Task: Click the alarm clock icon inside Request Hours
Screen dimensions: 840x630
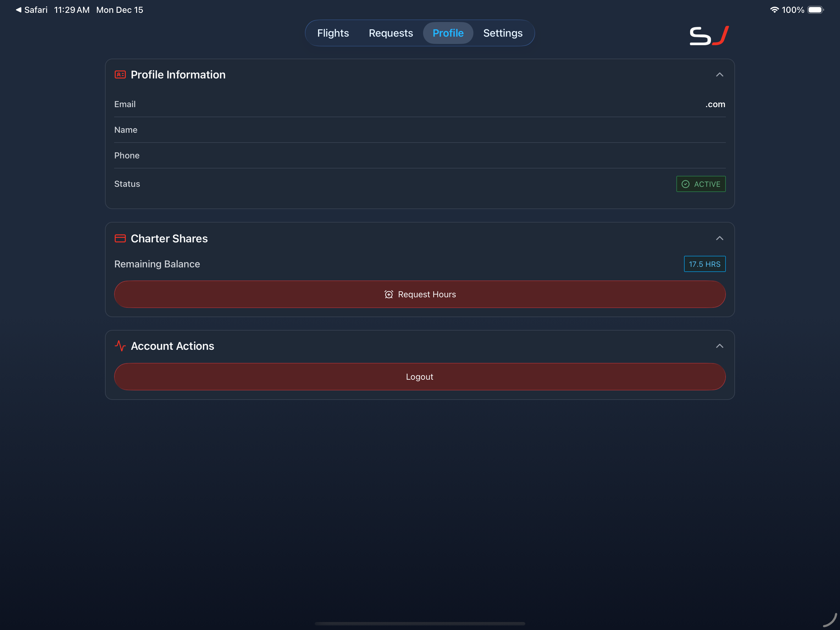Action: click(x=389, y=294)
